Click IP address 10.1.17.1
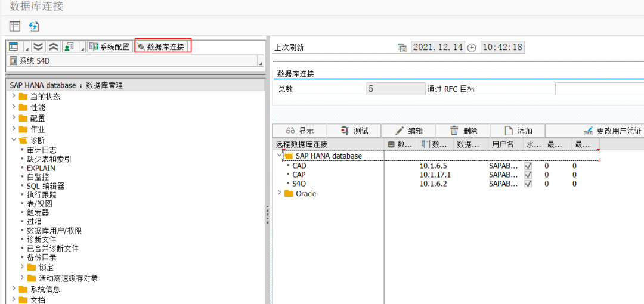644x304 pixels. click(x=435, y=175)
